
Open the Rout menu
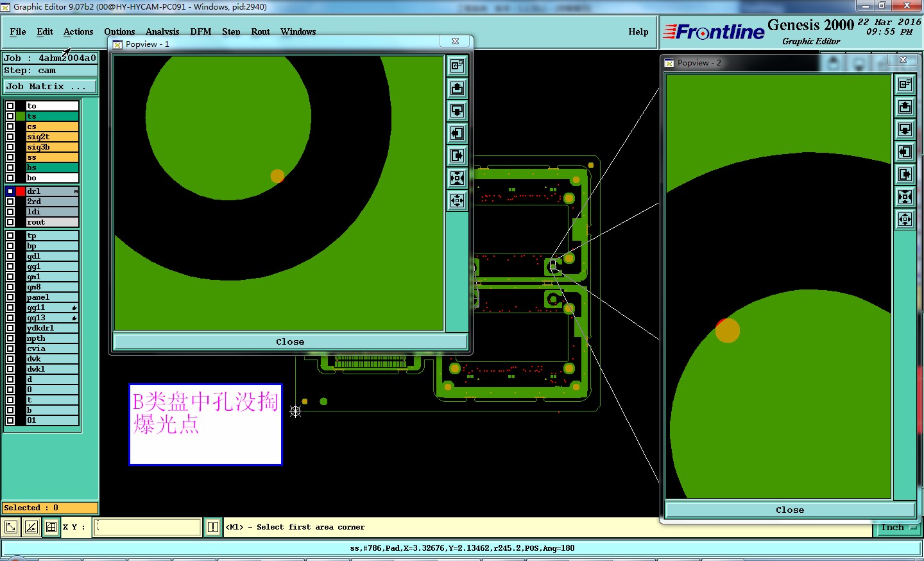coord(261,31)
